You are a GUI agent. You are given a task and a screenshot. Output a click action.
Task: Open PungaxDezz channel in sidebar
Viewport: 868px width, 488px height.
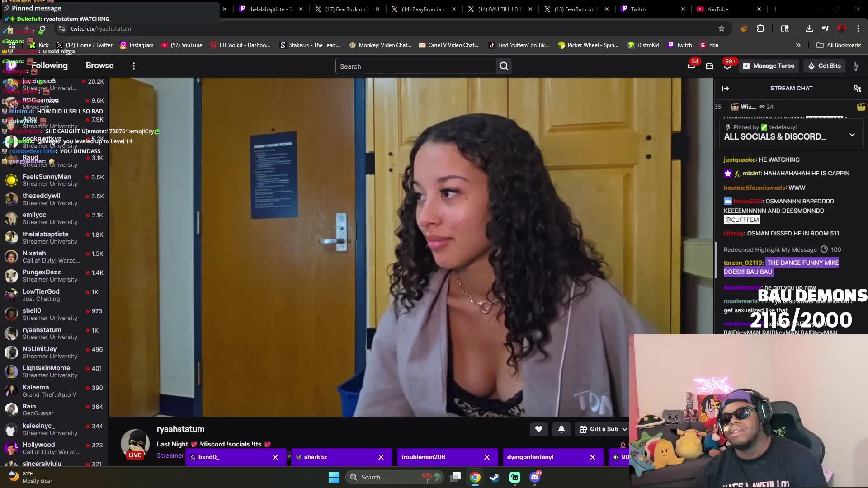54,276
